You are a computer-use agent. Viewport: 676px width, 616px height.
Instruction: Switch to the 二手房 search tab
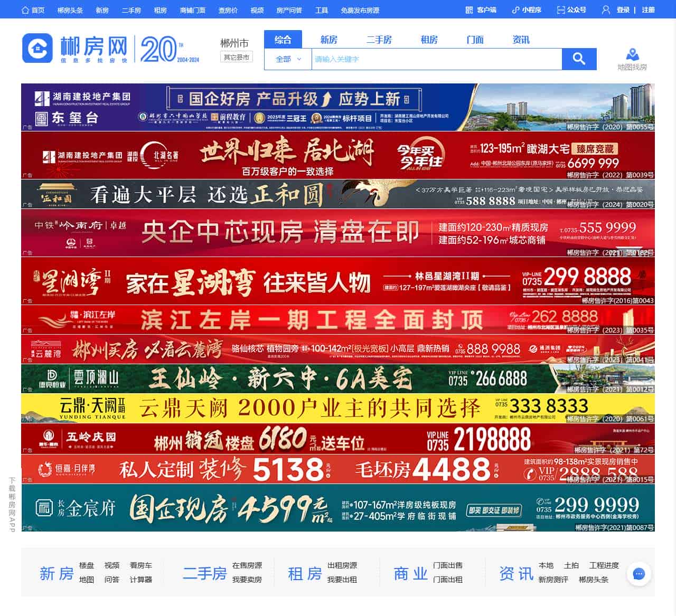click(x=379, y=40)
